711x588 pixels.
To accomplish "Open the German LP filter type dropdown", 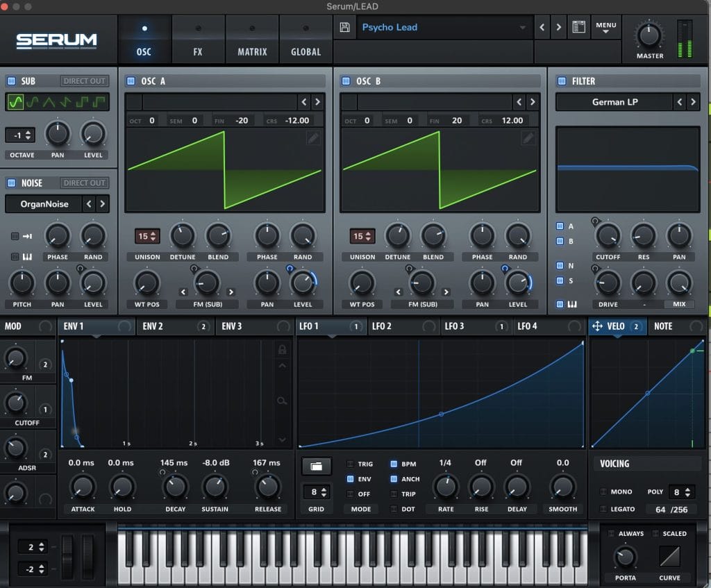I will point(614,102).
